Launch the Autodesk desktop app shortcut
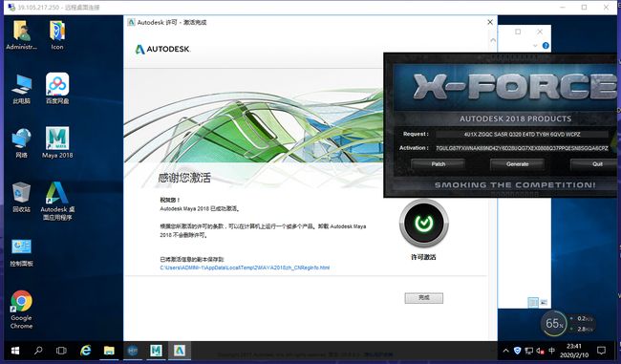 57,201
